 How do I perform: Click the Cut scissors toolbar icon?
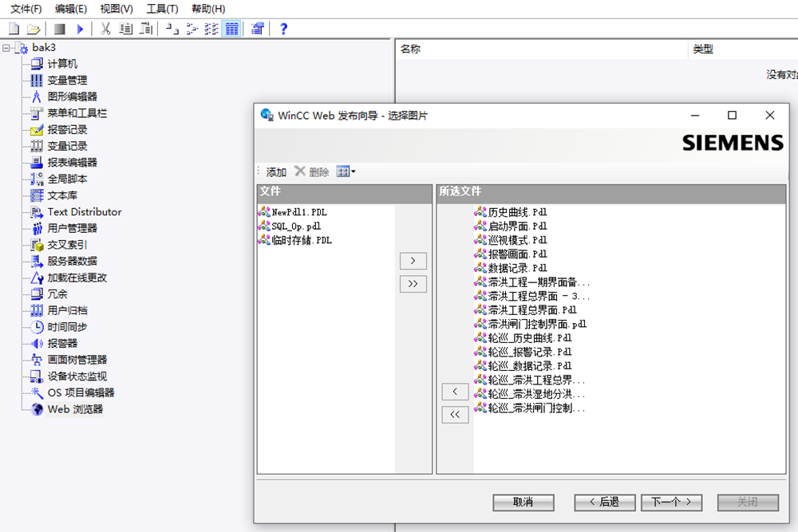point(105,29)
